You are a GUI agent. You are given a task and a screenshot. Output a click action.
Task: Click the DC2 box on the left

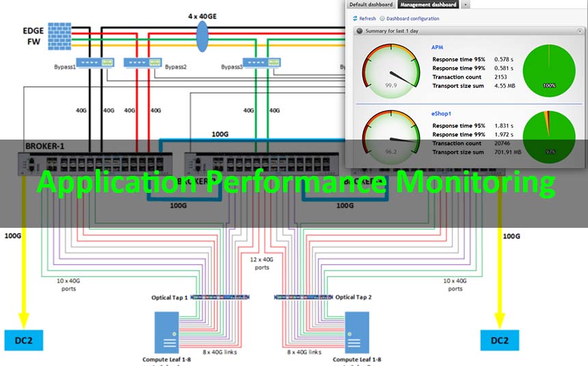pos(24,341)
